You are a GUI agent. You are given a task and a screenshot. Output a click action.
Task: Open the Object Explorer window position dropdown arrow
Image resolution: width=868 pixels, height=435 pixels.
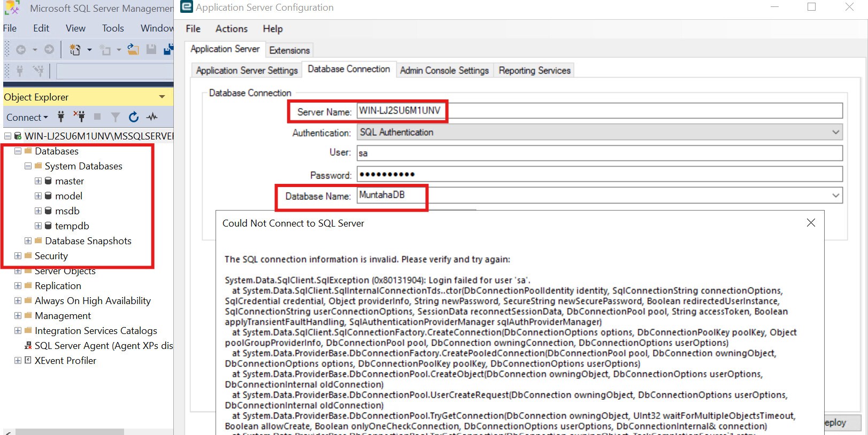click(162, 97)
